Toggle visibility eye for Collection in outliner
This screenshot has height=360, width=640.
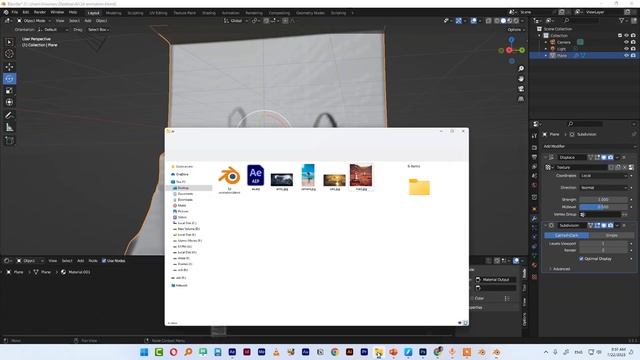coord(626,36)
